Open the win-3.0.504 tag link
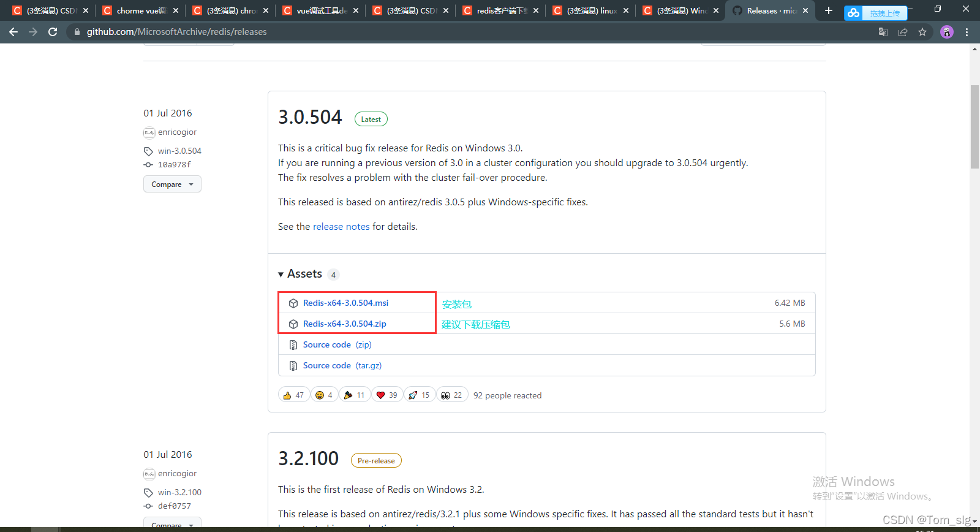Screen dimensions: 980x532 point(179,151)
